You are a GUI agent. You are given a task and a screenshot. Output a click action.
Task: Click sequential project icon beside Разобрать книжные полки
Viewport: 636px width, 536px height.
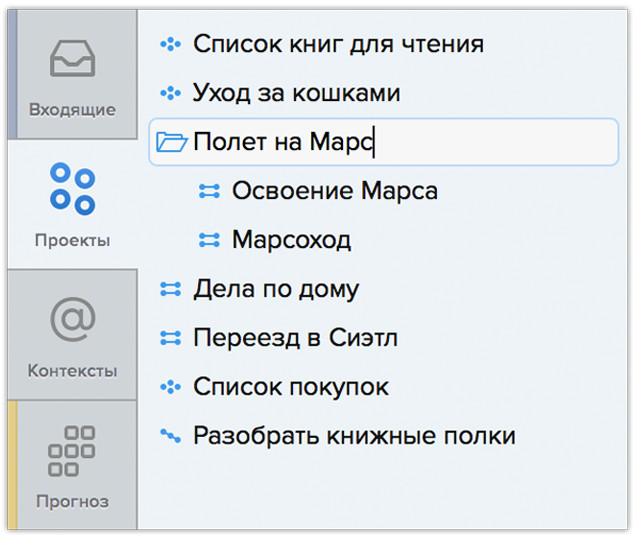170,436
